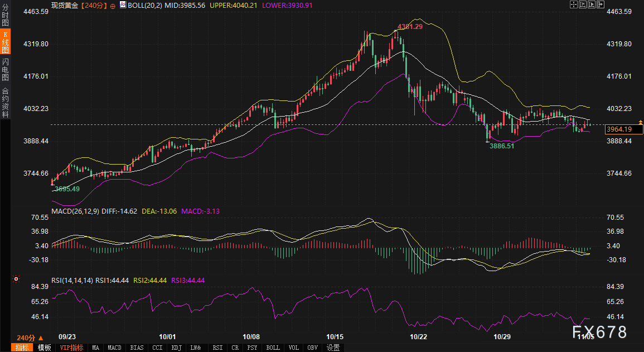644x352 pixels.
Task: Click the red marker icon left of RSI panel
Action: point(17,278)
